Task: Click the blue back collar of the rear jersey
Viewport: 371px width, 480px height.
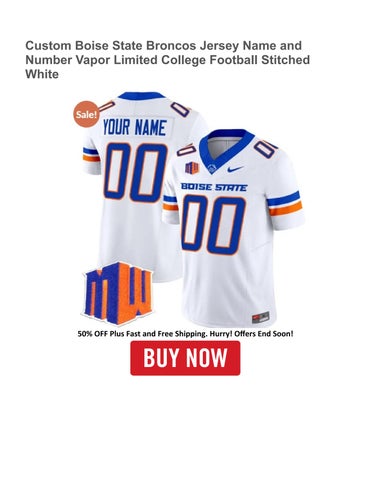Action: 142,96
